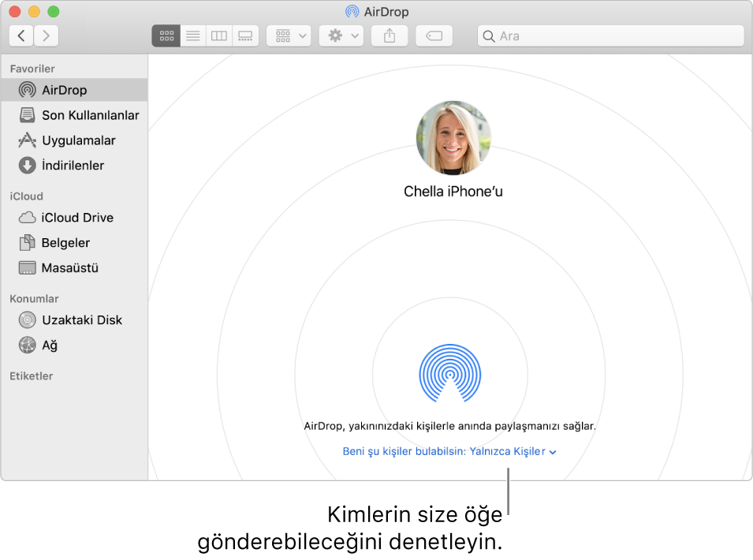The image size is (753, 560).
Task: Click the Konumlar section header
Action: pos(34,299)
